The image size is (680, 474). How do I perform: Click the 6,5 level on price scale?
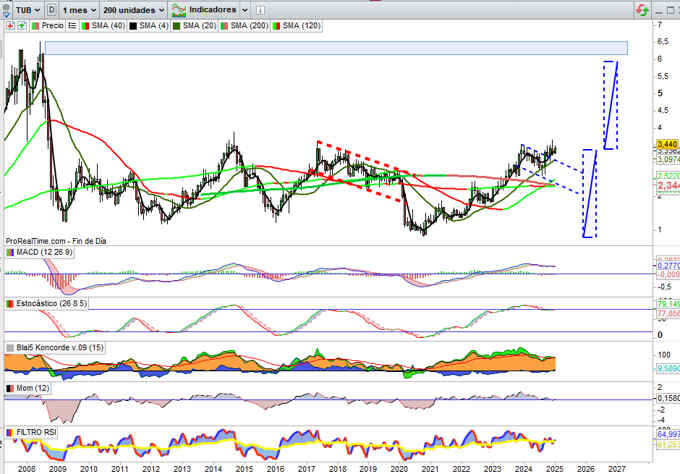tap(663, 42)
